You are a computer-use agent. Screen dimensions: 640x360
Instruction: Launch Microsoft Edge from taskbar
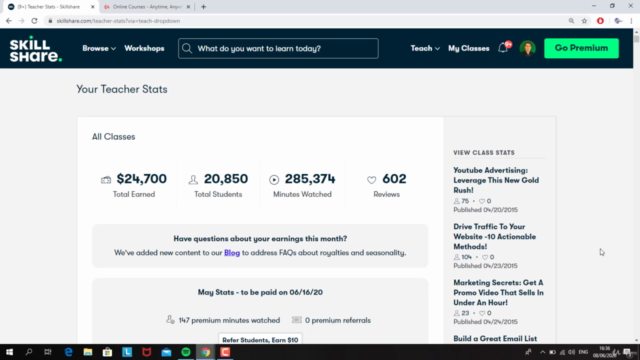click(68, 352)
